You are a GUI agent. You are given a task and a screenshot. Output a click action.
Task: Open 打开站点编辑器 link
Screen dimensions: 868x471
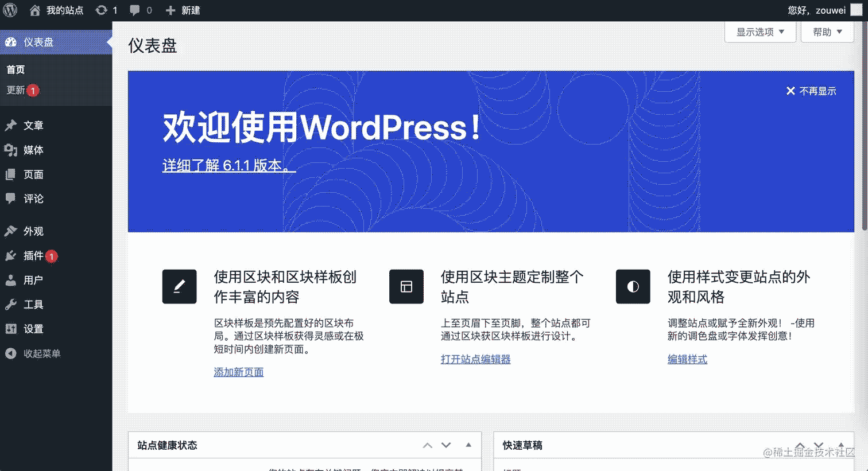tap(475, 359)
